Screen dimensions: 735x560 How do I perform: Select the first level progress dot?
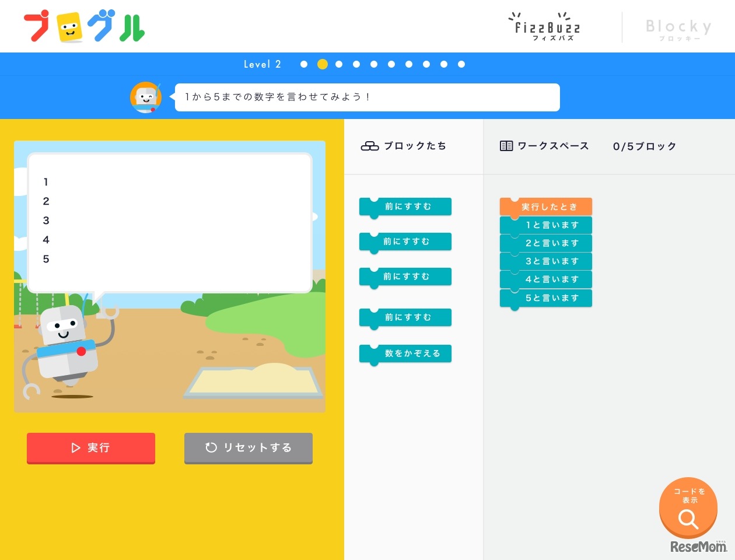tap(303, 64)
